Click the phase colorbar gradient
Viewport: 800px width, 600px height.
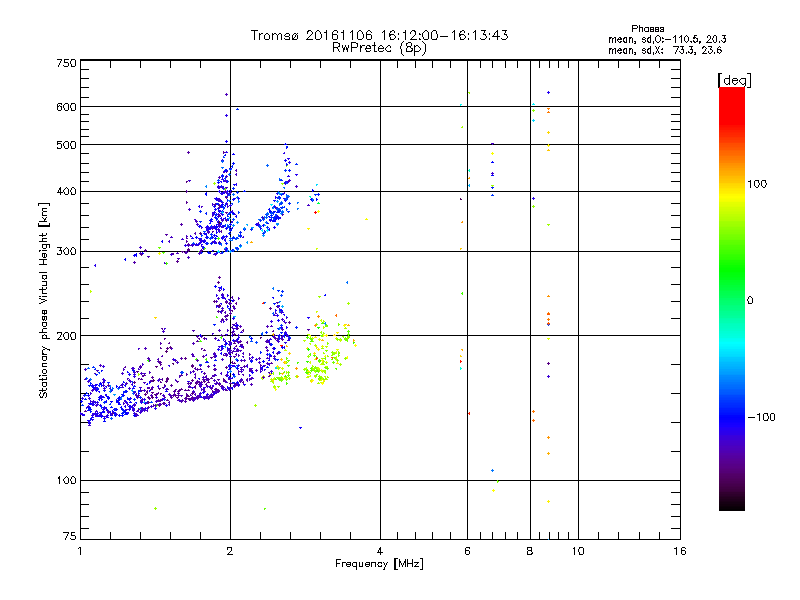[x=732, y=299]
